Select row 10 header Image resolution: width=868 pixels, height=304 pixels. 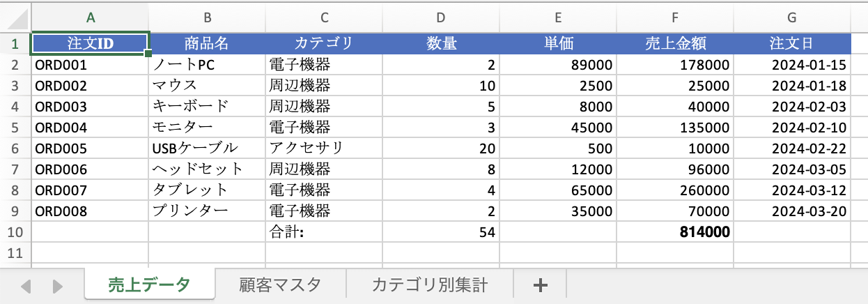point(15,232)
